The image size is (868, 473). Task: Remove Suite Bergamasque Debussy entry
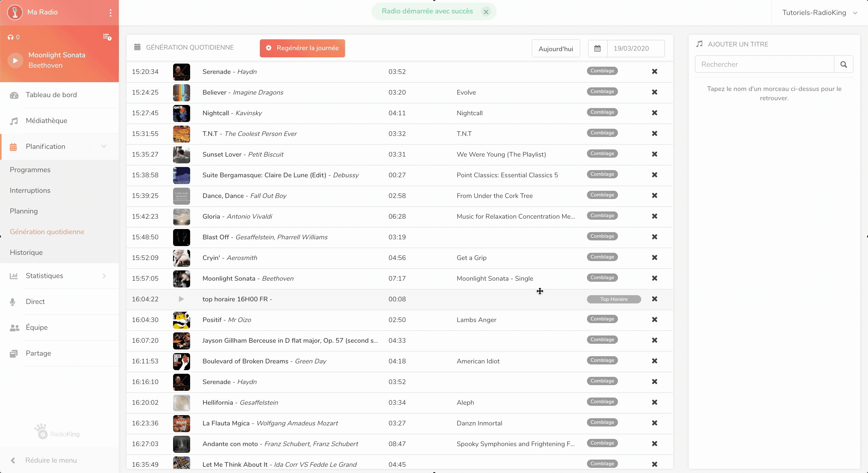(654, 175)
